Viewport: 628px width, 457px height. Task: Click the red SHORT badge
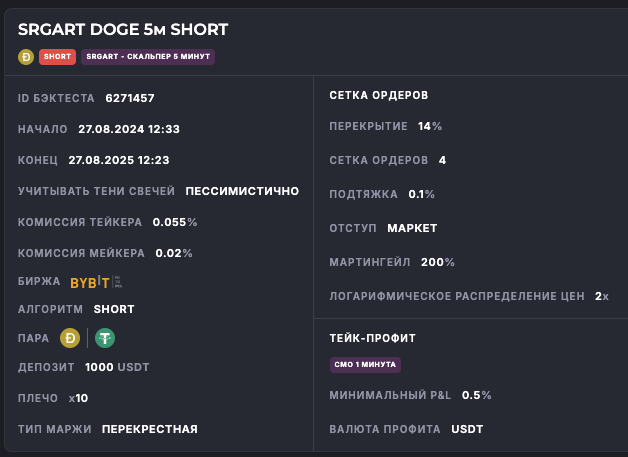[x=57, y=56]
